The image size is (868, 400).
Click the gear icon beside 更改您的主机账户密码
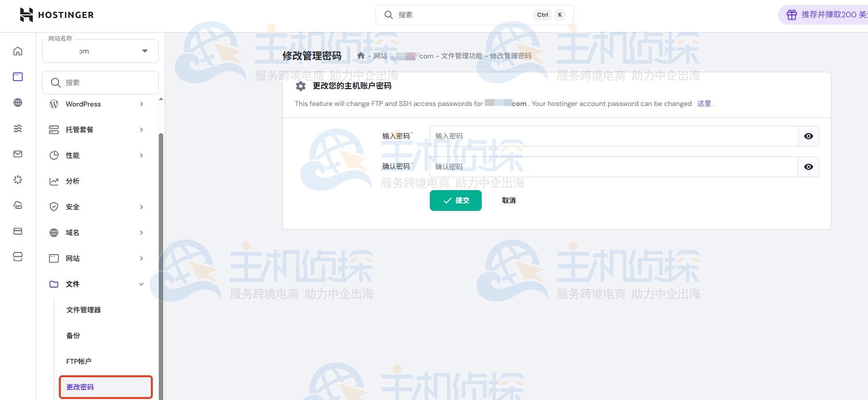point(301,86)
